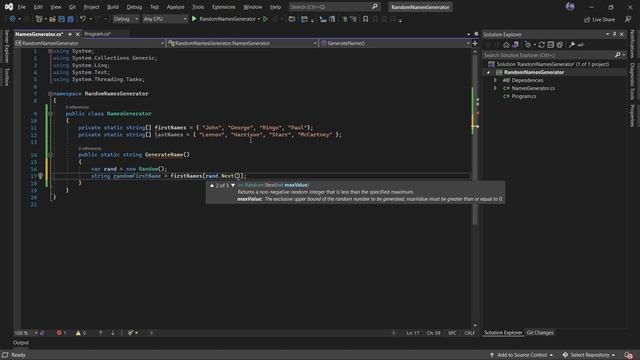Open the Build menu
This screenshot has height=360, width=640.
[113, 7]
